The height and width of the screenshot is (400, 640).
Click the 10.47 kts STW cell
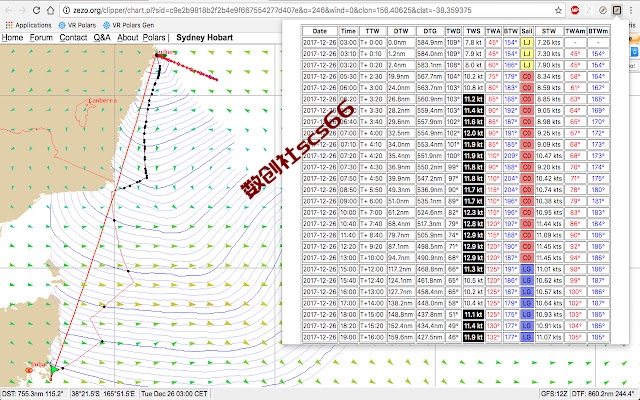coord(549,156)
